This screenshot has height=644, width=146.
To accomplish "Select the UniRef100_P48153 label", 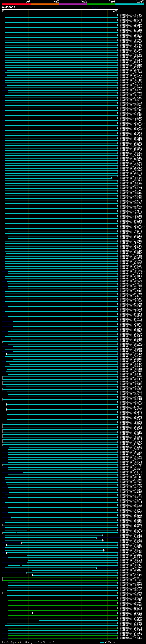I will 131,263.
